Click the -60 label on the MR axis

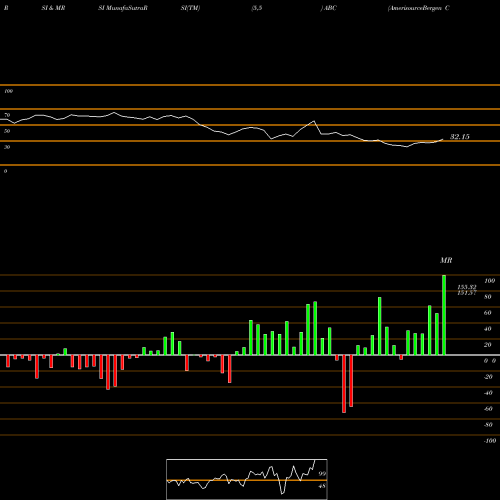[488, 409]
